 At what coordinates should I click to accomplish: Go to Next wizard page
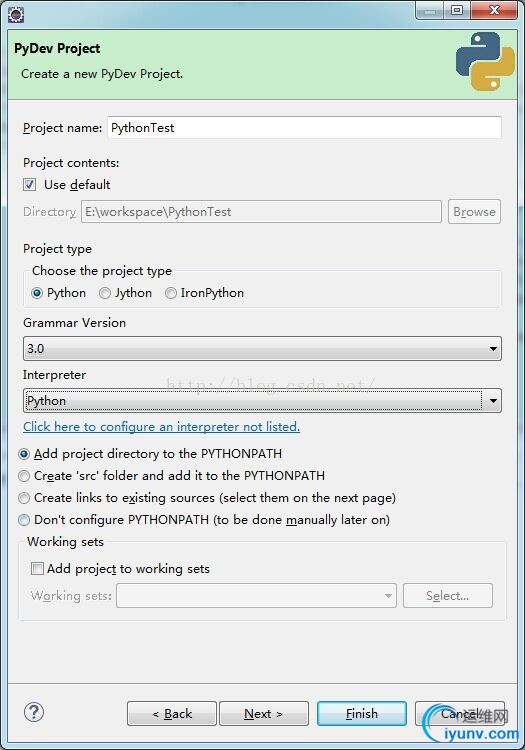263,714
